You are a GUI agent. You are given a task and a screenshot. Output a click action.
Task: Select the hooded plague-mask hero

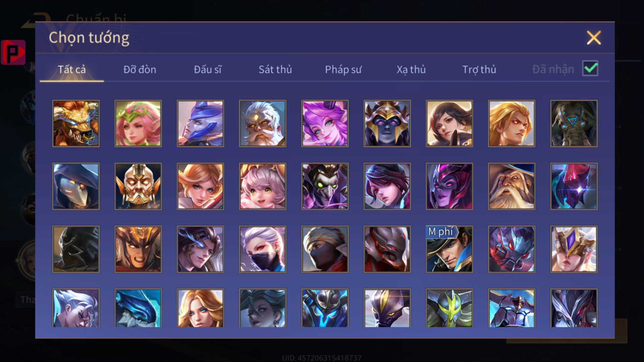coord(76,186)
